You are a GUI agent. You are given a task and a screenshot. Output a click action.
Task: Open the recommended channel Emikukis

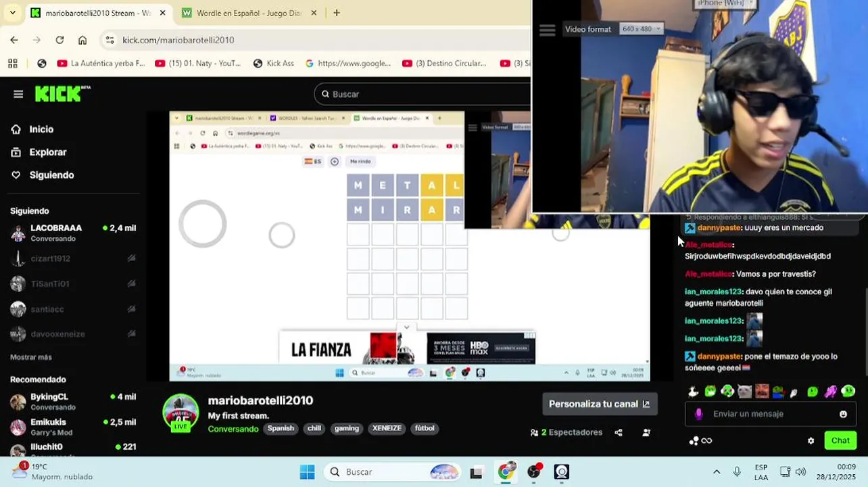pyautogui.click(x=73, y=427)
